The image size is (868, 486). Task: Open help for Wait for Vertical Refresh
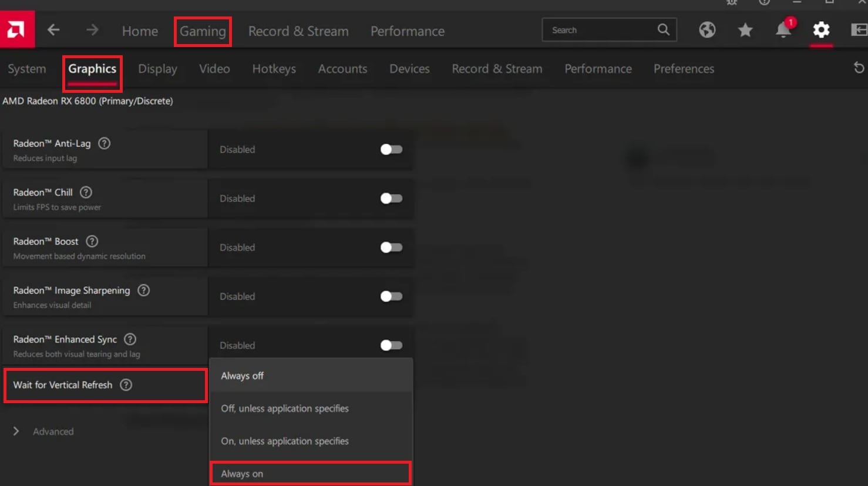[126, 385]
